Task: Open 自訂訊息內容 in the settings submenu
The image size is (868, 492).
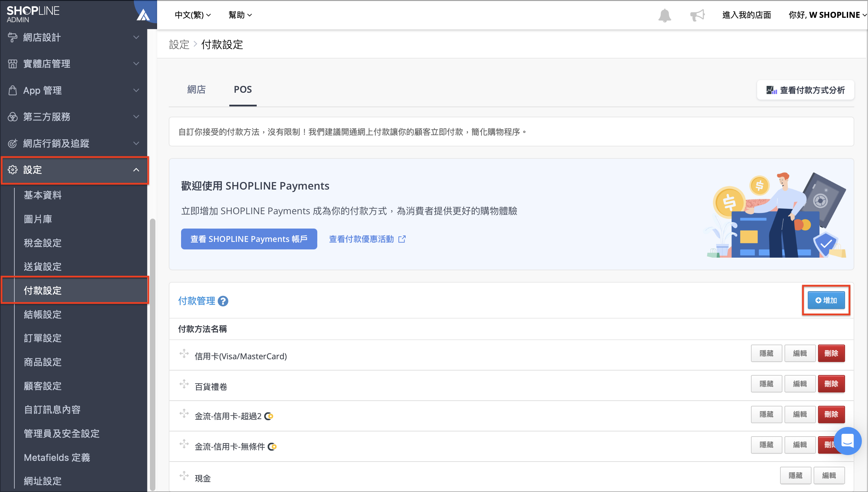Action: pyautogui.click(x=52, y=410)
